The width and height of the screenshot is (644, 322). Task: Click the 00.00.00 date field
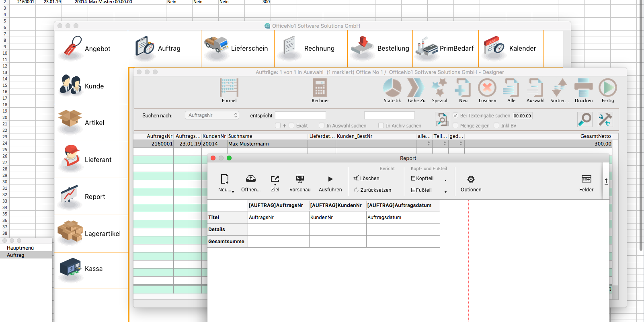[523, 116]
